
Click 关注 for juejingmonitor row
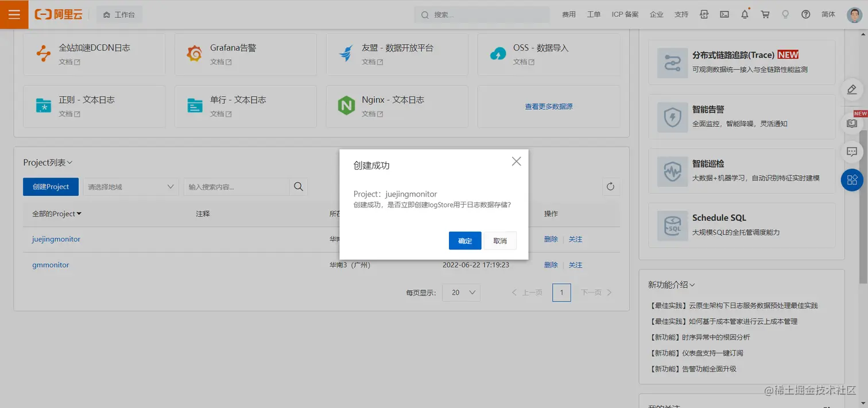(x=575, y=239)
